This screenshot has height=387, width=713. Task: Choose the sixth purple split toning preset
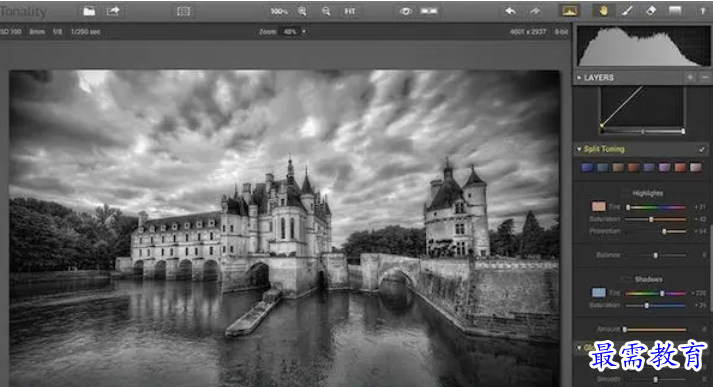[664, 168]
